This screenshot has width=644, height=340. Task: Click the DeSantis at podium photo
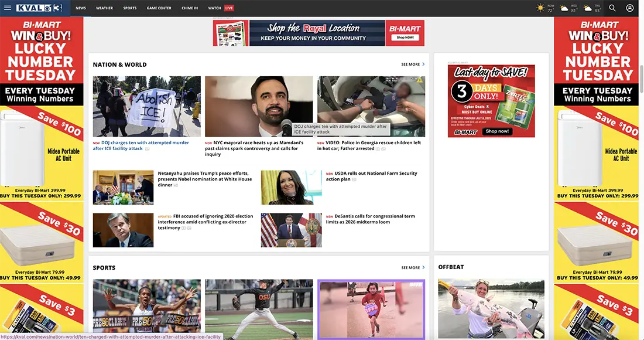(x=291, y=230)
